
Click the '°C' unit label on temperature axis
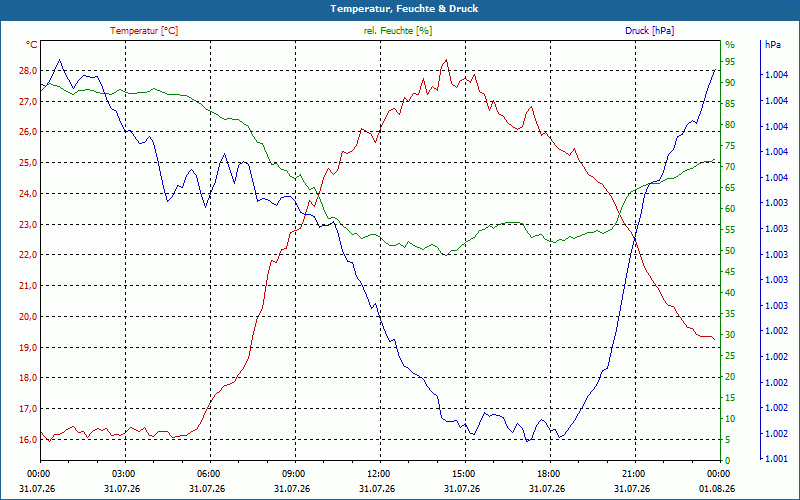click(32, 45)
